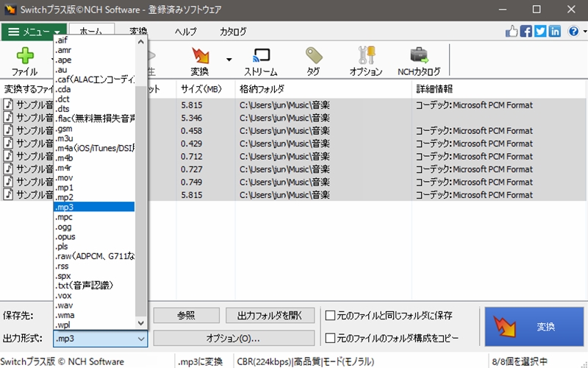Open the green Menu dropdown

(34, 32)
